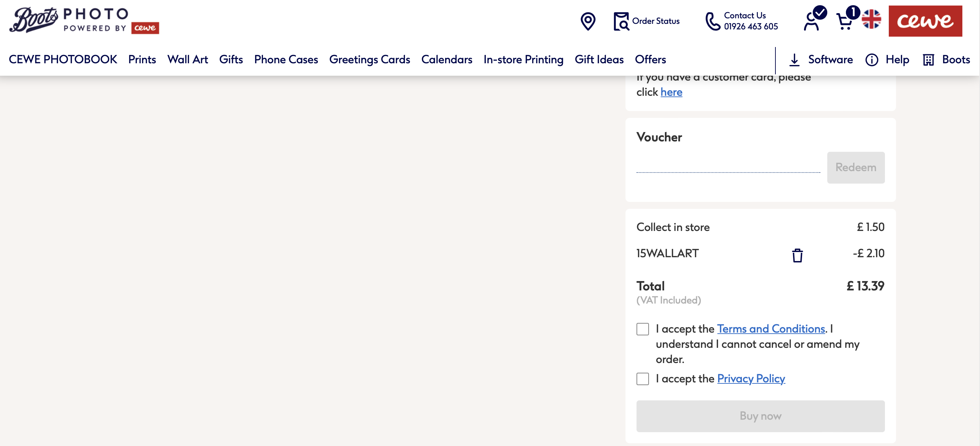Screen dimensions: 980x446
Task: Click the Boots Photo logo
Action: (x=84, y=20)
